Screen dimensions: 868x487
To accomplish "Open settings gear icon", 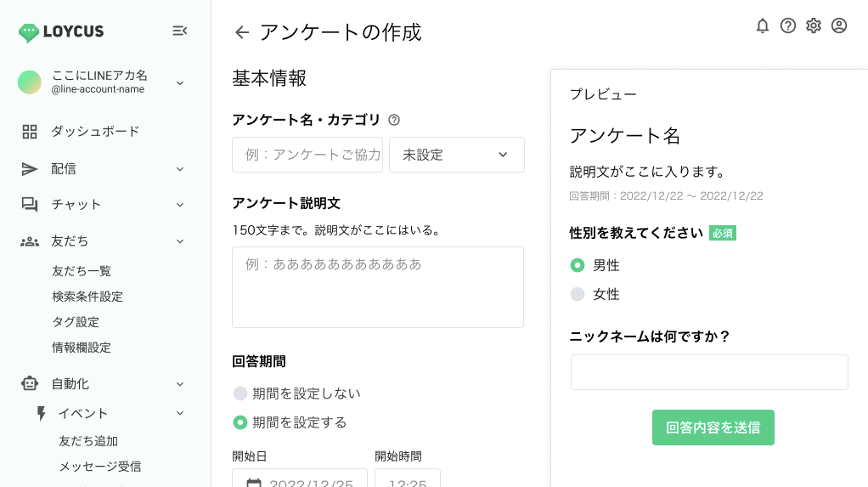I will point(813,26).
